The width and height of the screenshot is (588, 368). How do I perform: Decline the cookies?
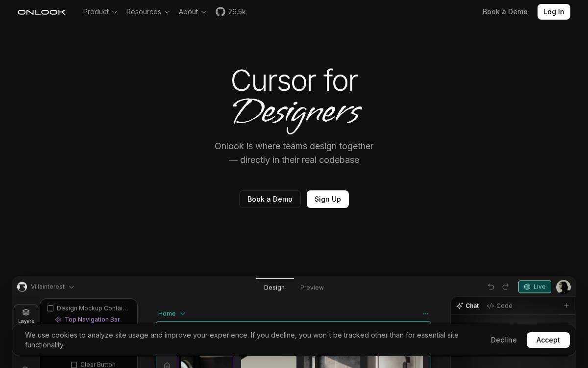(x=504, y=340)
